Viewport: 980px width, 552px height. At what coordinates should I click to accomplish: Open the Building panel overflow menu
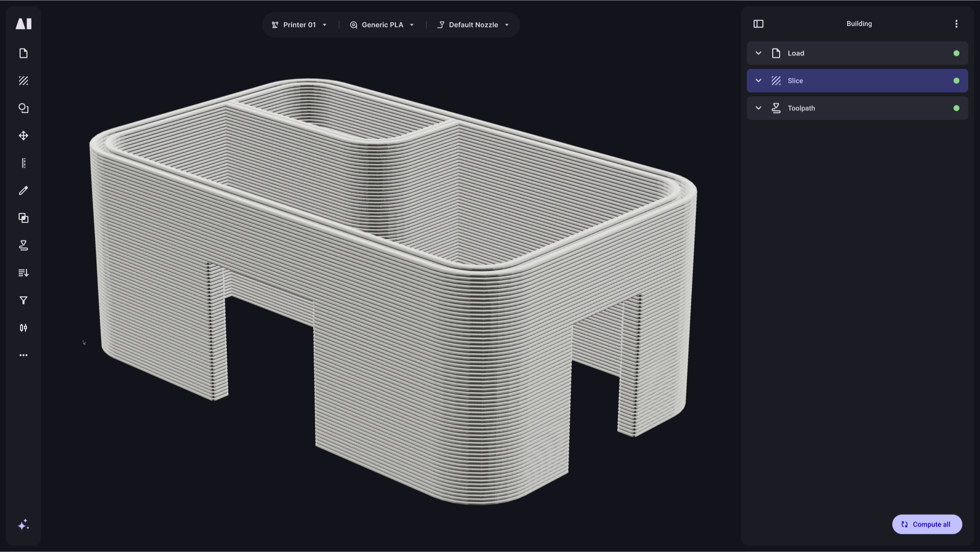point(955,24)
